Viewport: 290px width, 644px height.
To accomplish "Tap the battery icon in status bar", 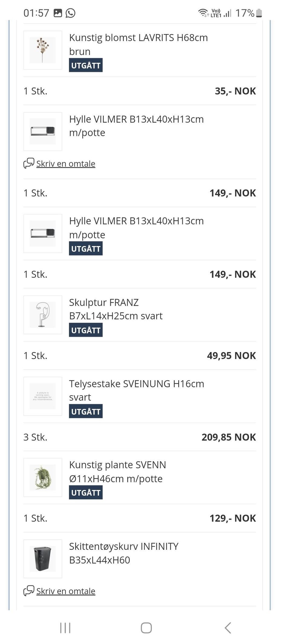I will click(259, 13).
